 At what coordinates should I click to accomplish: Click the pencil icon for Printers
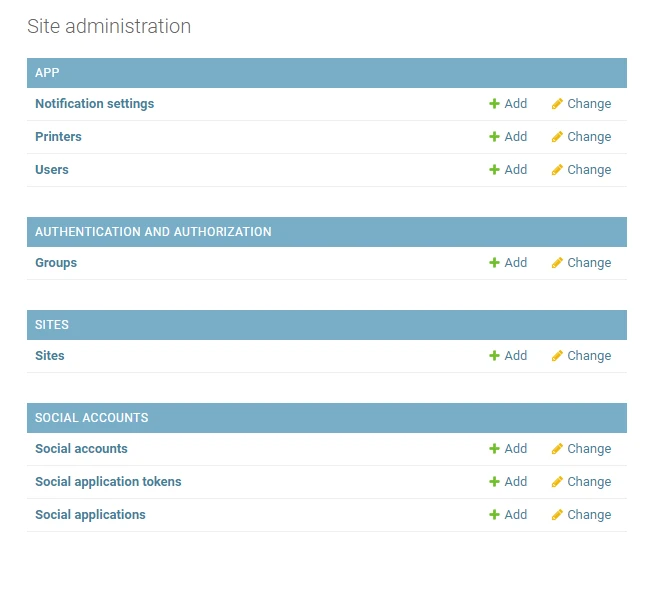pyautogui.click(x=557, y=137)
